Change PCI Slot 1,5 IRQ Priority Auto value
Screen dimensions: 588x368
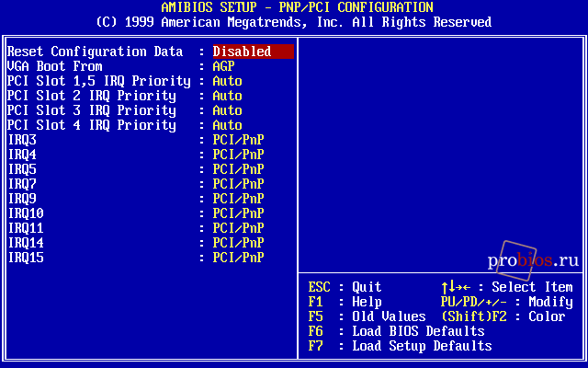[x=227, y=81]
